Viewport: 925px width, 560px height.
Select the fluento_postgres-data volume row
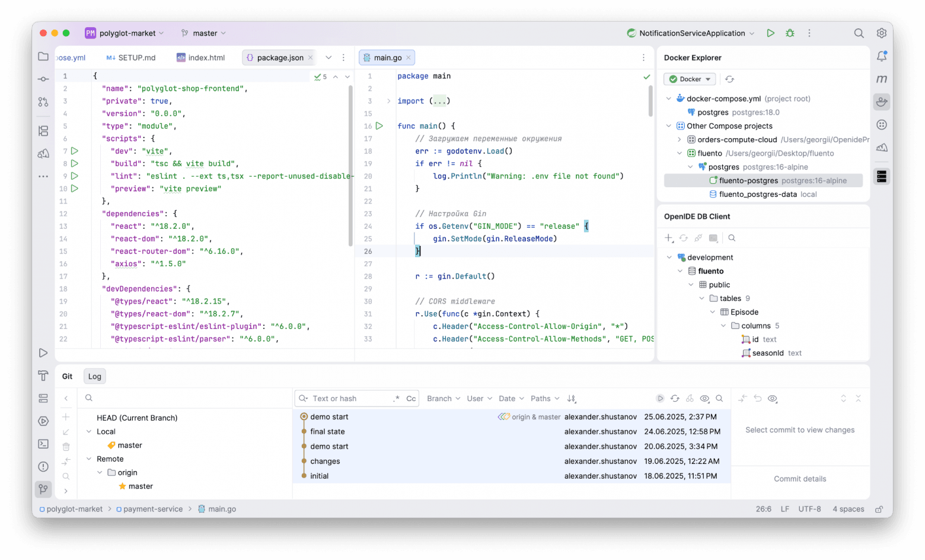pyautogui.click(x=763, y=194)
